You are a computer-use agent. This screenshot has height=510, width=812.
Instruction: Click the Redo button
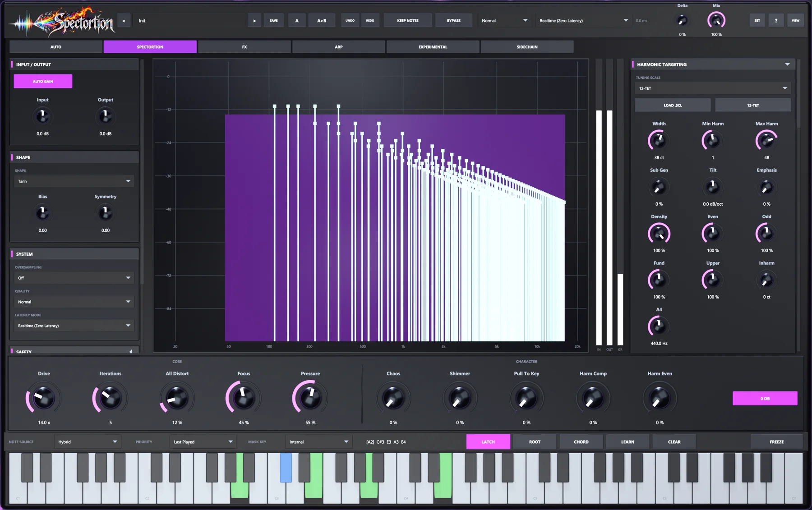point(370,20)
